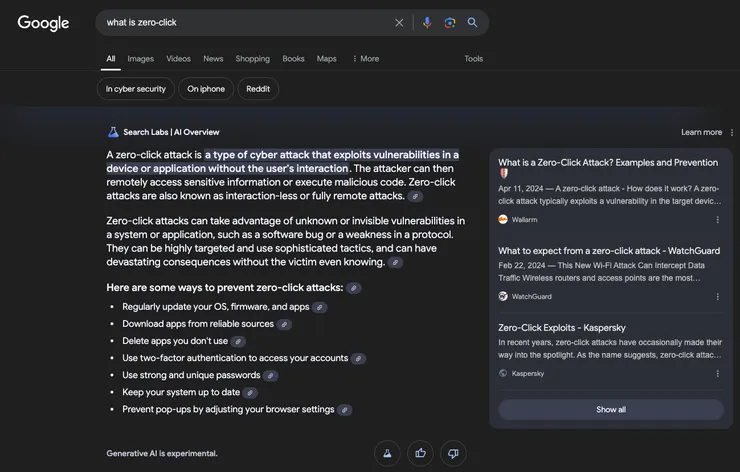Viewport: 740px width, 472px height.
Task: Click the Show all sources button
Action: [611, 410]
